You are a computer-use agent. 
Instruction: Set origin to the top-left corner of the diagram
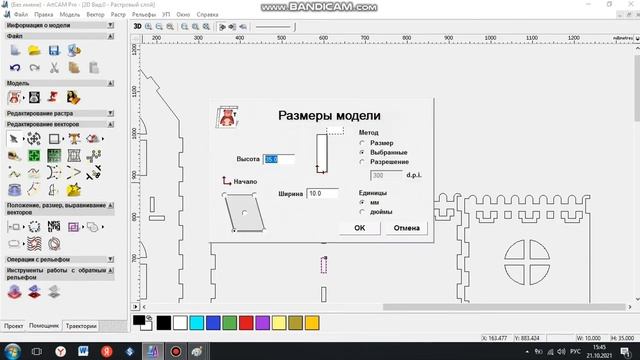pyautogui.click(x=224, y=195)
